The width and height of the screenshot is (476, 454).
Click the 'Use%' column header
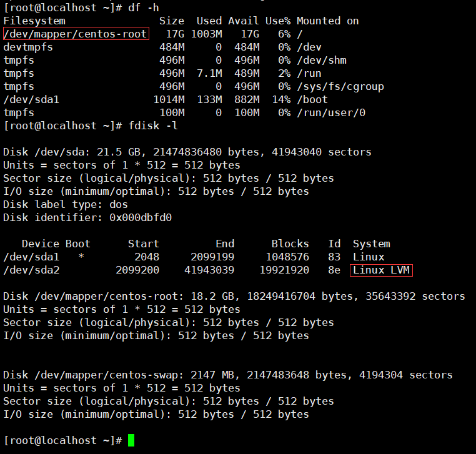tap(278, 21)
